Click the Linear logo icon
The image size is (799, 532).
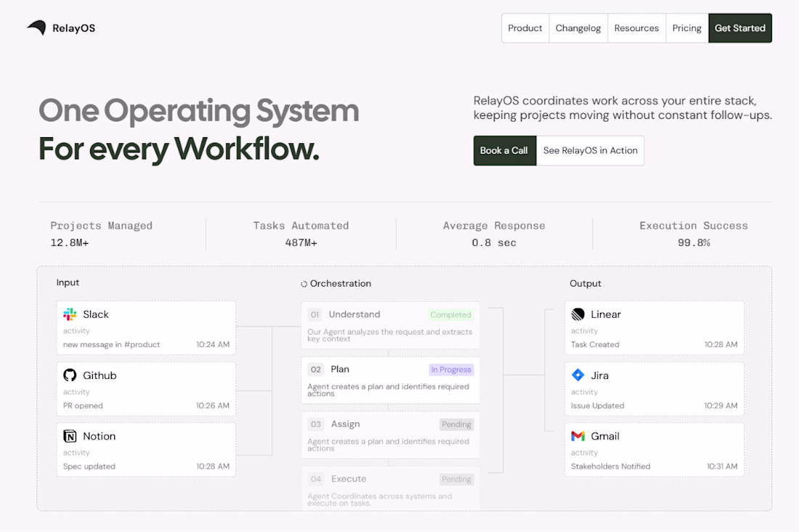tap(578, 314)
